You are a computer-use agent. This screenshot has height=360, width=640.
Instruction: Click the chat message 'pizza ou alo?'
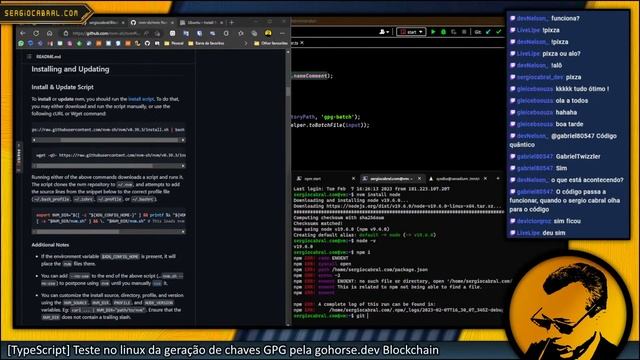pos(562,54)
